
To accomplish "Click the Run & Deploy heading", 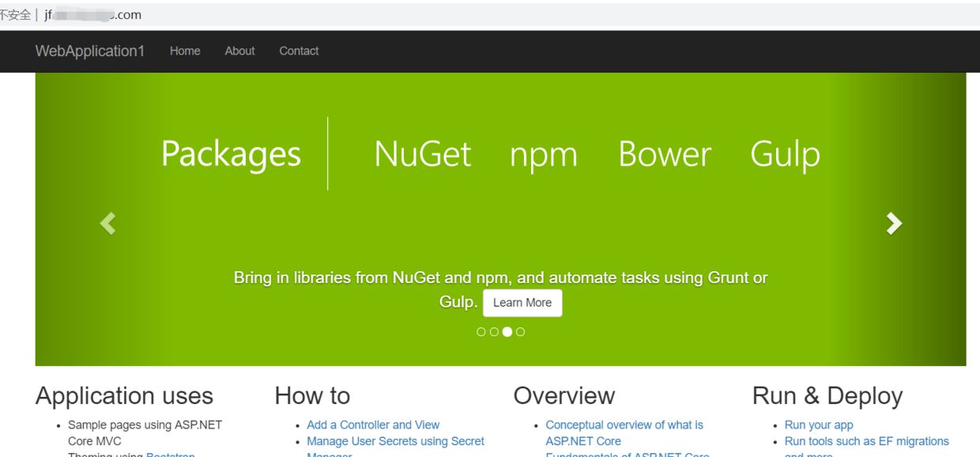I will click(827, 395).
